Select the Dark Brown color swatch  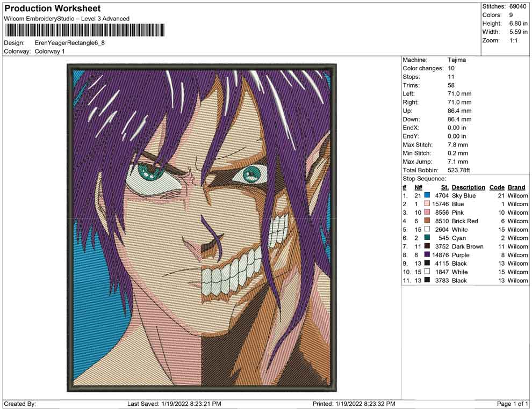click(x=427, y=246)
